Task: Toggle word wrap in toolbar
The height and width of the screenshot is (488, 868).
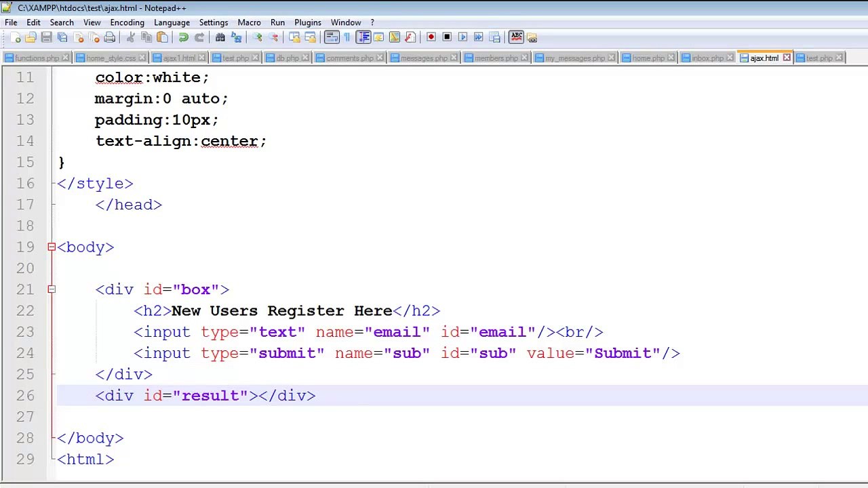Action: point(332,37)
